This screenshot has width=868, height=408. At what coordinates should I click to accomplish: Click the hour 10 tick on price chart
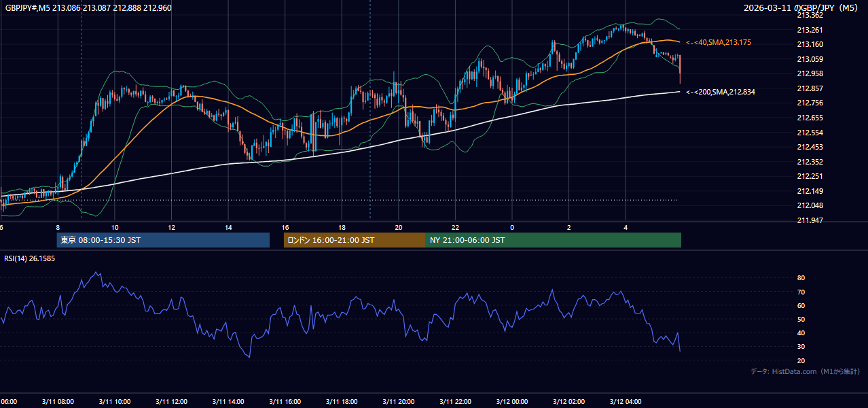point(115,228)
